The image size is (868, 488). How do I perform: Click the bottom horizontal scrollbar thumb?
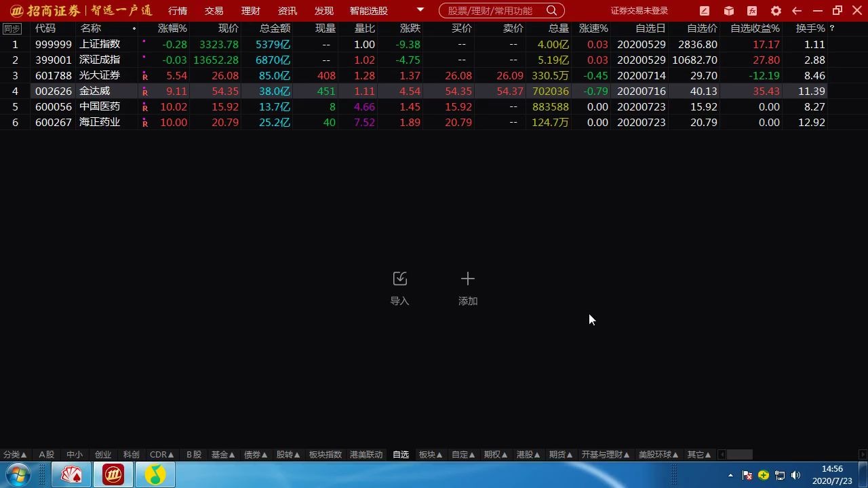pos(740,455)
